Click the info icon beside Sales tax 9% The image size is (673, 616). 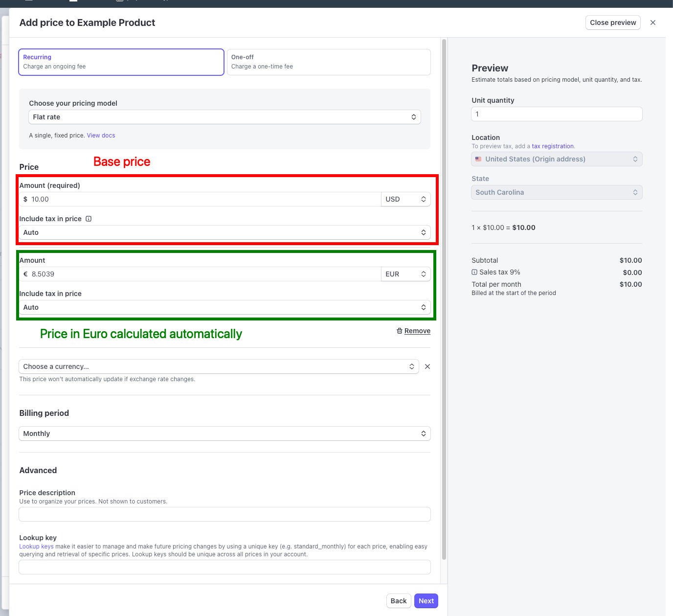pyautogui.click(x=474, y=272)
